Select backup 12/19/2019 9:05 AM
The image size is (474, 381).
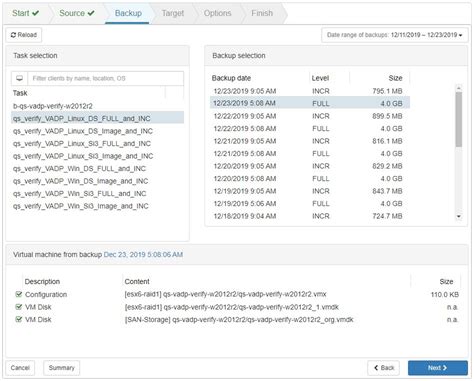pos(310,191)
